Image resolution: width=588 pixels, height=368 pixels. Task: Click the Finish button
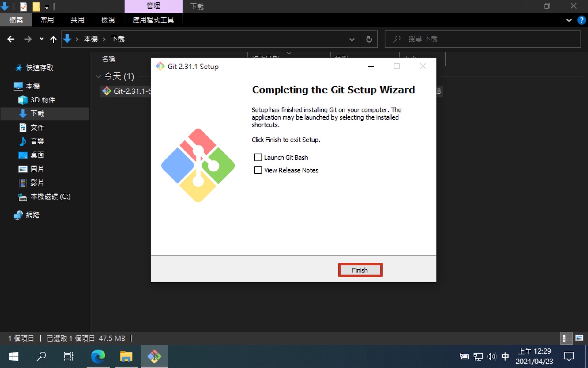tap(360, 270)
